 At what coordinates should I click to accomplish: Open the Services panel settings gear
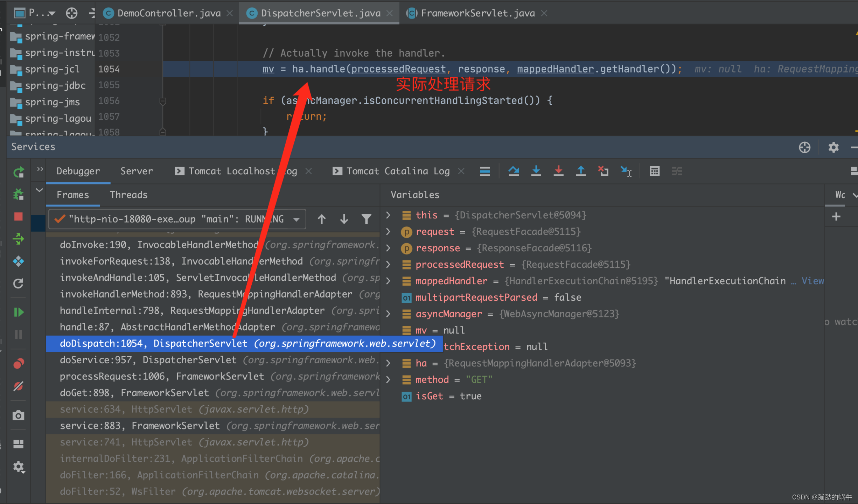click(833, 147)
